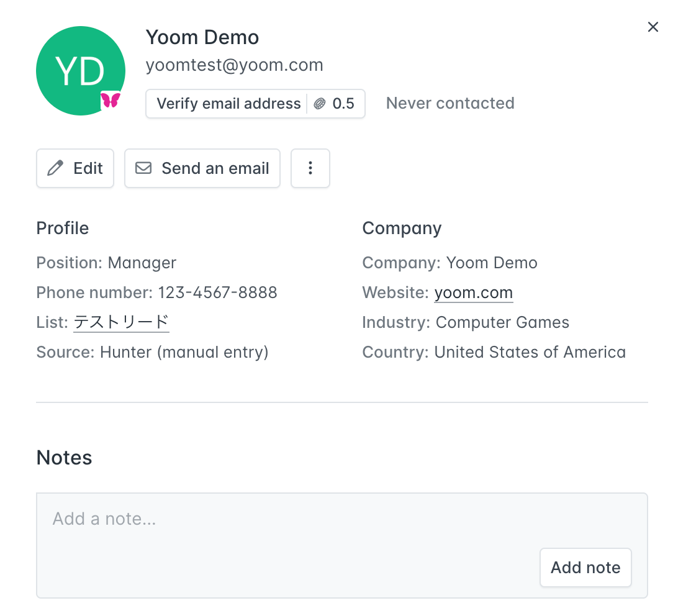Click Source: Hunter (manual entry) text
This screenshot has height=616, width=673.
click(152, 353)
